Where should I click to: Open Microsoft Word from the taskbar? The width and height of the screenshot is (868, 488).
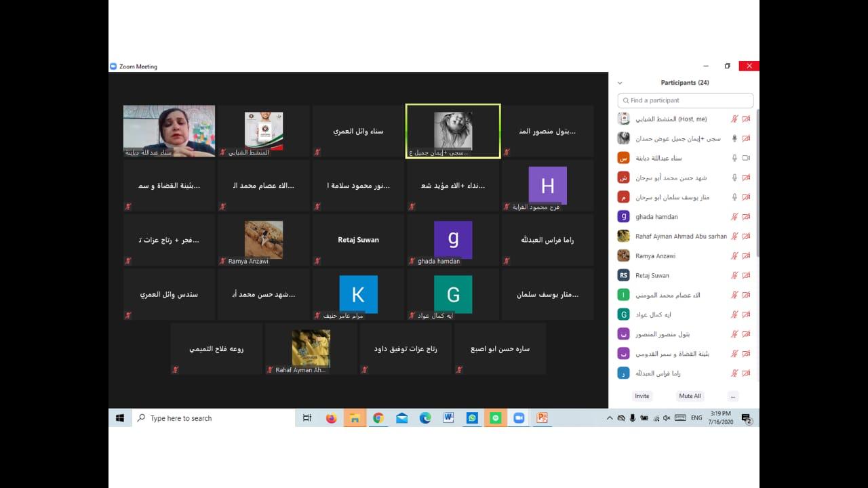coord(448,418)
